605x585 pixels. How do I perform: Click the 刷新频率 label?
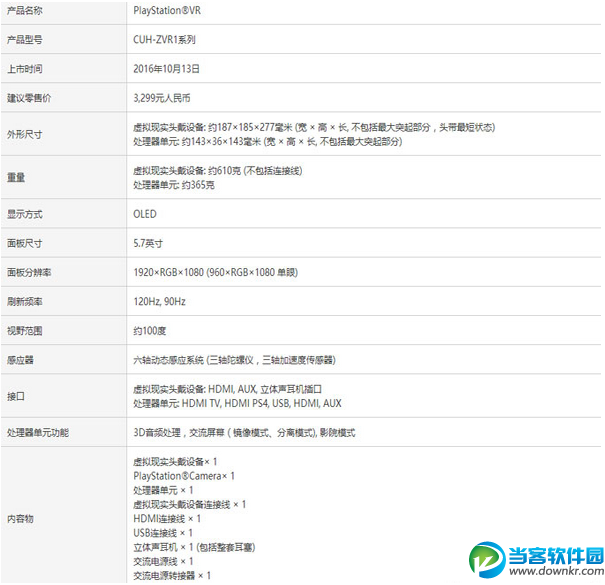click(x=25, y=301)
